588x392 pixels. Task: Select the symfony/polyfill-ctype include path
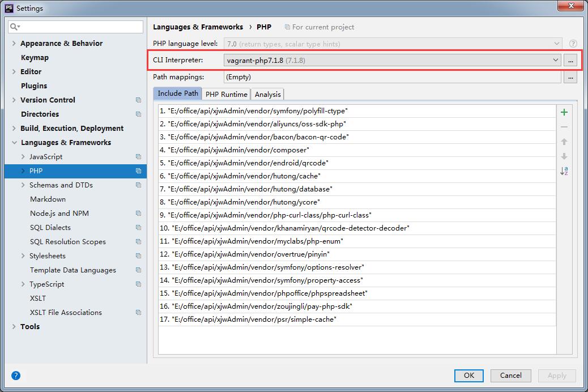(x=258, y=111)
